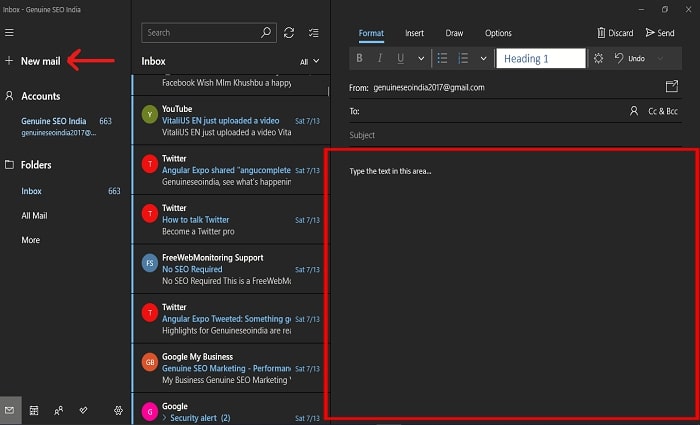The image size is (700, 425).
Task: Discard the draft message
Action: pos(615,33)
